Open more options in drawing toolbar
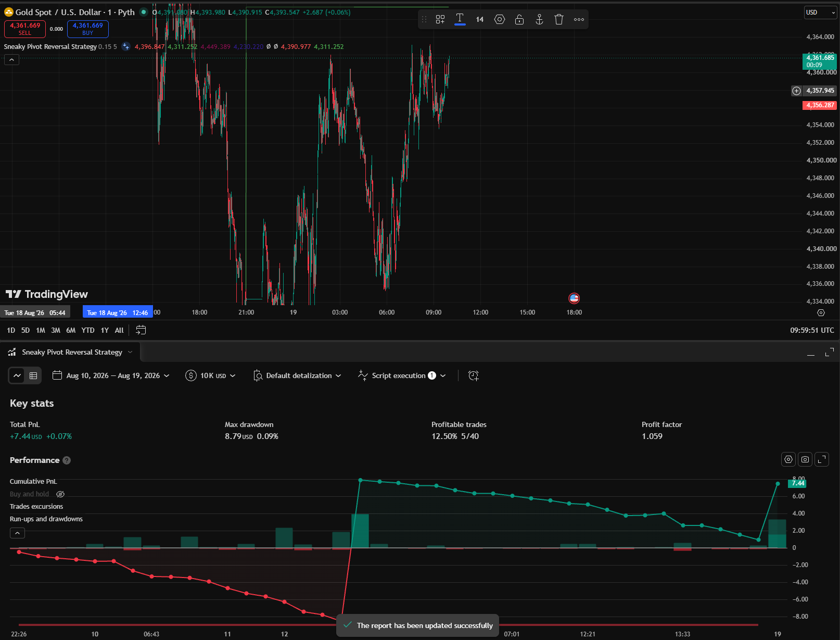The width and height of the screenshot is (840, 640). click(579, 19)
